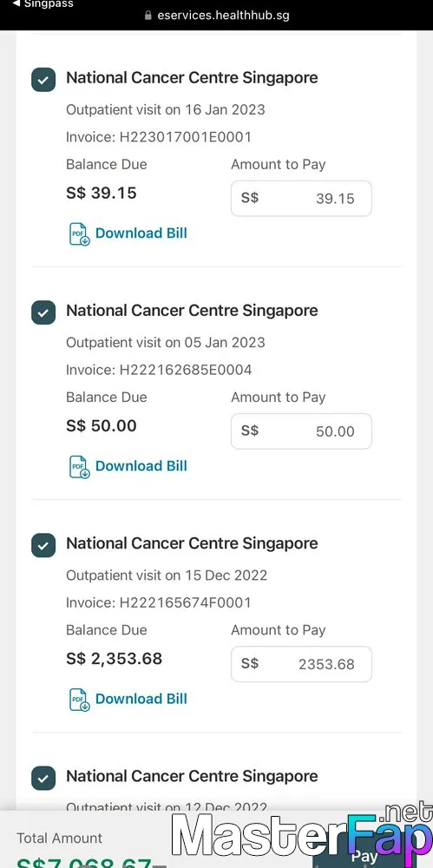This screenshot has width=433, height=868.
Task: Download Bill for invoice H222165674F0001
Action: click(x=141, y=699)
